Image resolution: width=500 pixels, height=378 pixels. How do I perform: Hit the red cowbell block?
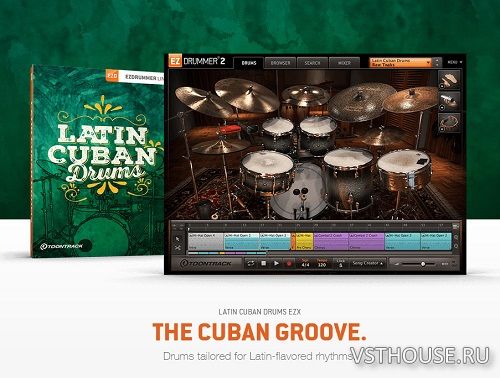coord(230,130)
